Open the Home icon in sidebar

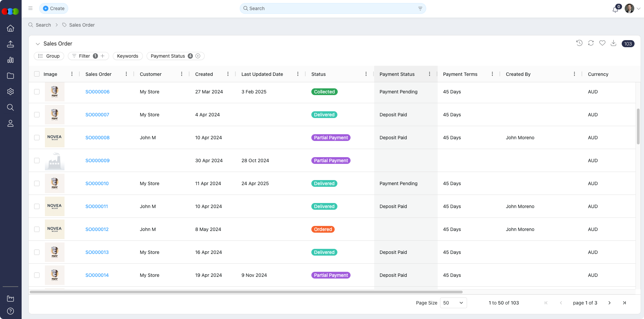pyautogui.click(x=10, y=28)
